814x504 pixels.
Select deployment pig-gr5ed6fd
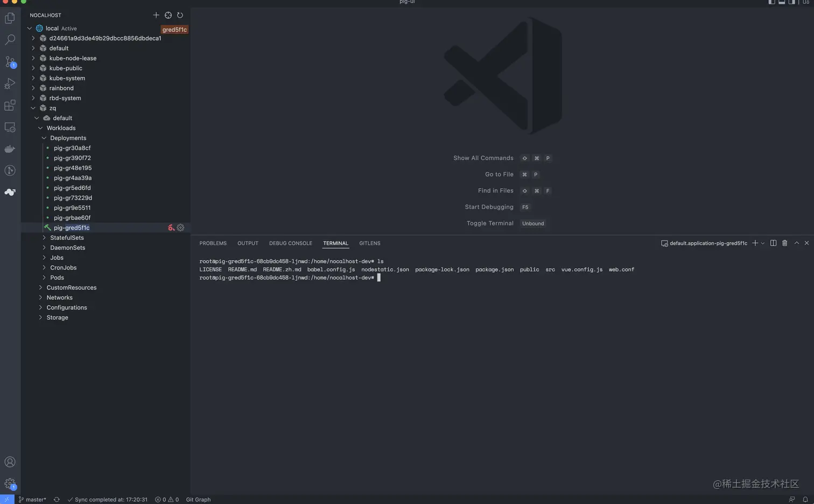pyautogui.click(x=72, y=188)
